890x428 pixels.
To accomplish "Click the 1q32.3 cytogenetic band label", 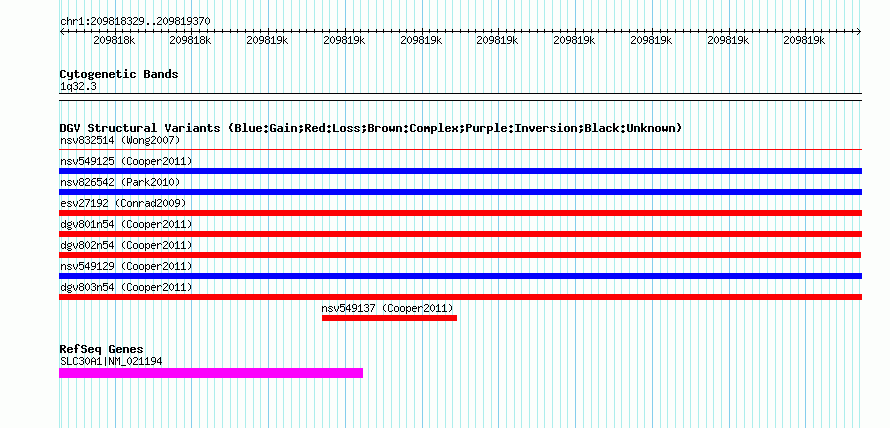I will coord(78,87).
